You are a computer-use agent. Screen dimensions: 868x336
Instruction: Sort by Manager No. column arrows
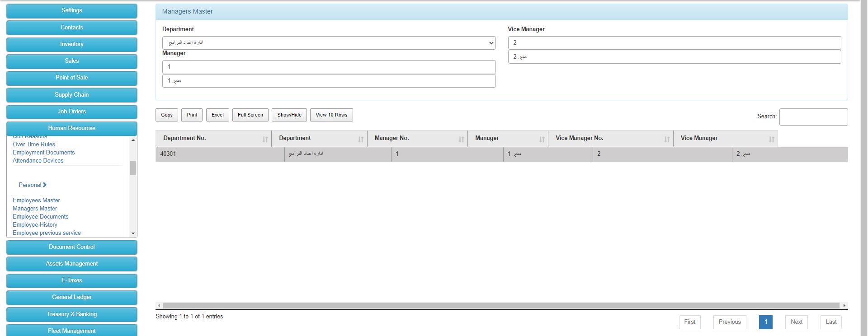(x=461, y=139)
